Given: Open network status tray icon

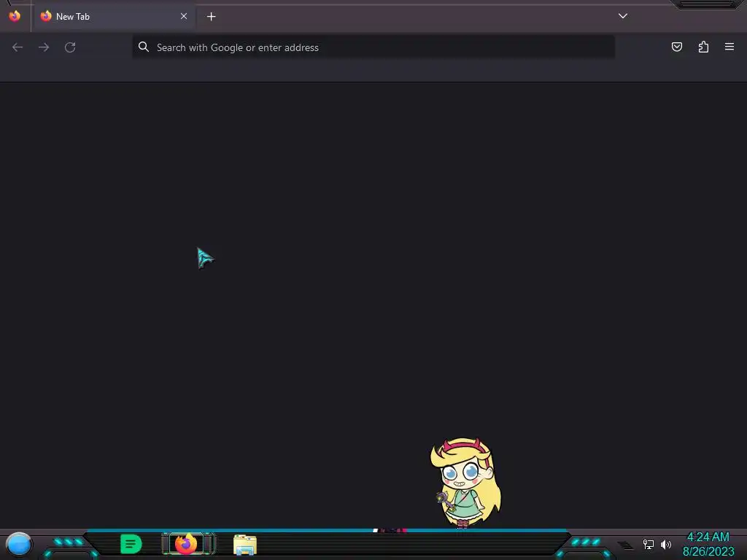Looking at the screenshot, I should [x=649, y=544].
